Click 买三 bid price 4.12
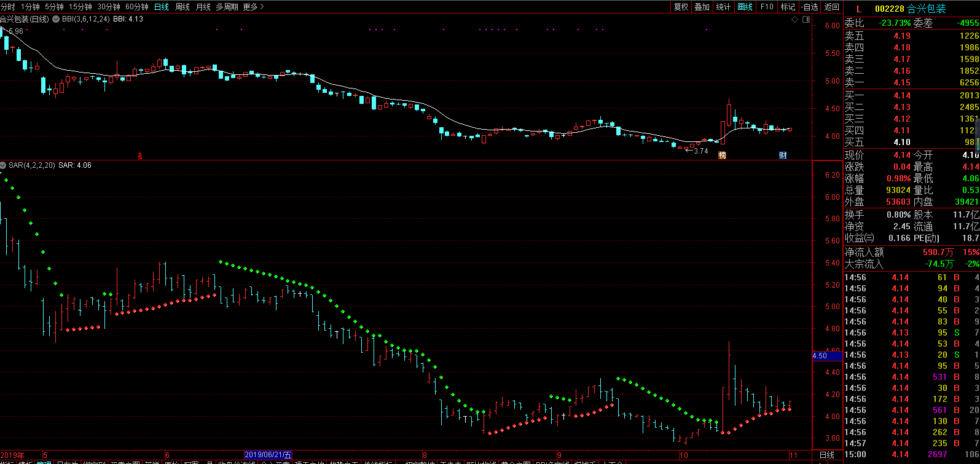Viewport: 980px width, 464px height. 902,119
